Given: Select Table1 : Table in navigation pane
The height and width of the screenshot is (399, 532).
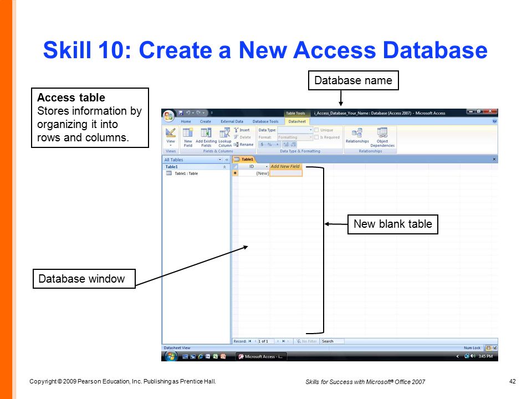Looking at the screenshot, I should coord(182,173).
